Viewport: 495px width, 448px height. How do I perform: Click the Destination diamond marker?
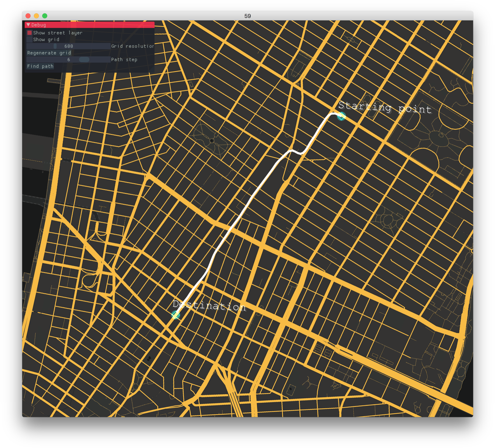pyautogui.click(x=175, y=315)
